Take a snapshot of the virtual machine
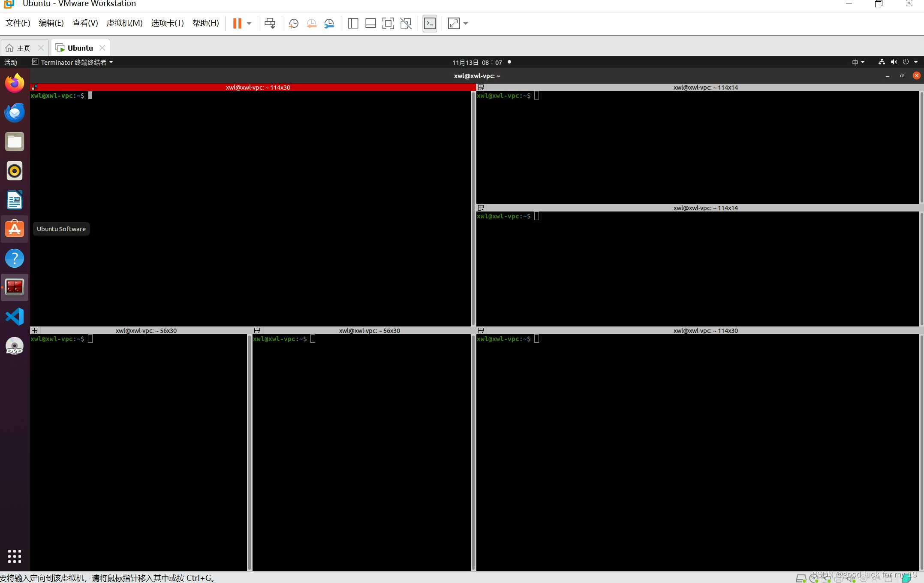 [293, 23]
